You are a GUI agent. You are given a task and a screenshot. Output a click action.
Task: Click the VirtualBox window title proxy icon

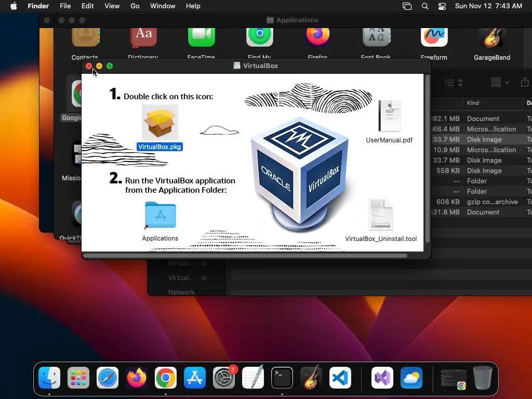click(x=237, y=66)
